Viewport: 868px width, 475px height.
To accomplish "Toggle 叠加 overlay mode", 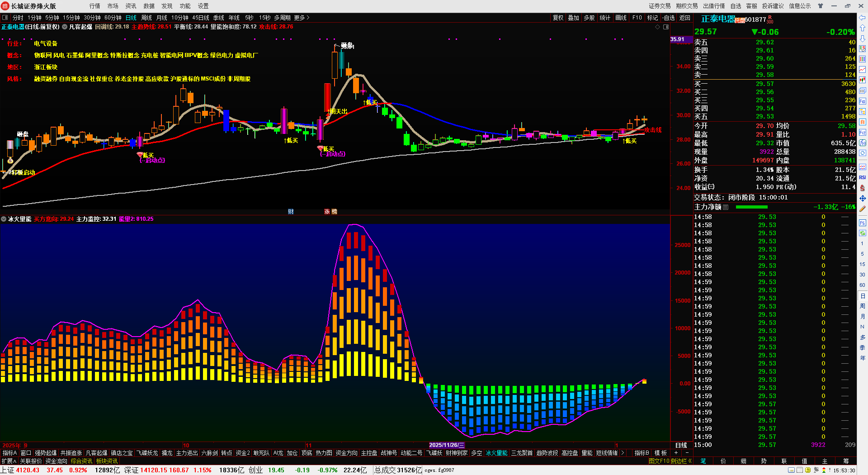I will (574, 18).
